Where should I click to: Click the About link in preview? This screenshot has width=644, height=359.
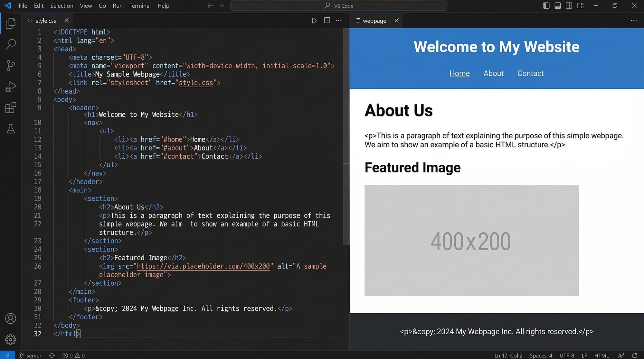click(x=493, y=73)
